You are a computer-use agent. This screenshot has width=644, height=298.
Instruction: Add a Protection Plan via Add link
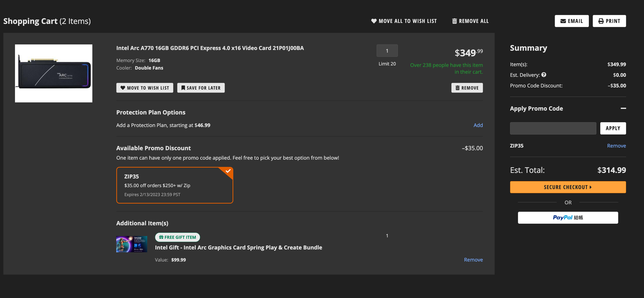pyautogui.click(x=478, y=125)
